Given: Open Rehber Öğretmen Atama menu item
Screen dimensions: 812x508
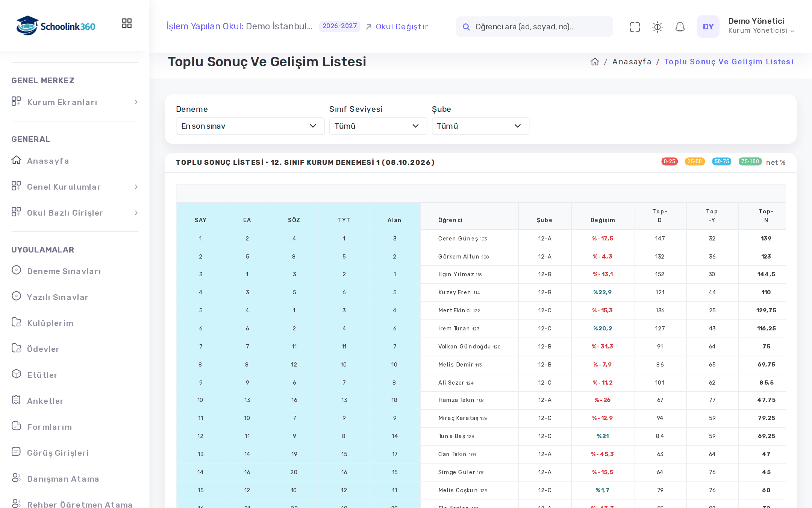Looking at the screenshot, I should point(80,504).
